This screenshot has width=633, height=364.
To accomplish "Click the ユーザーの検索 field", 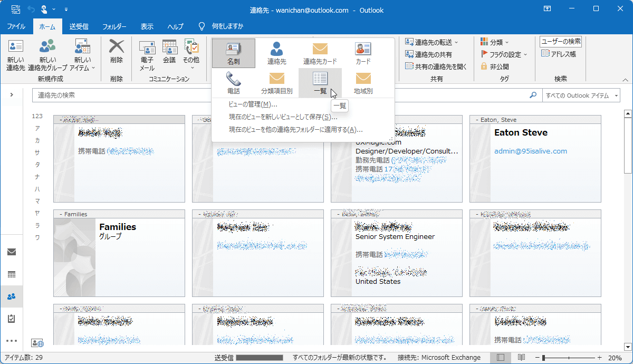I will (x=561, y=42).
